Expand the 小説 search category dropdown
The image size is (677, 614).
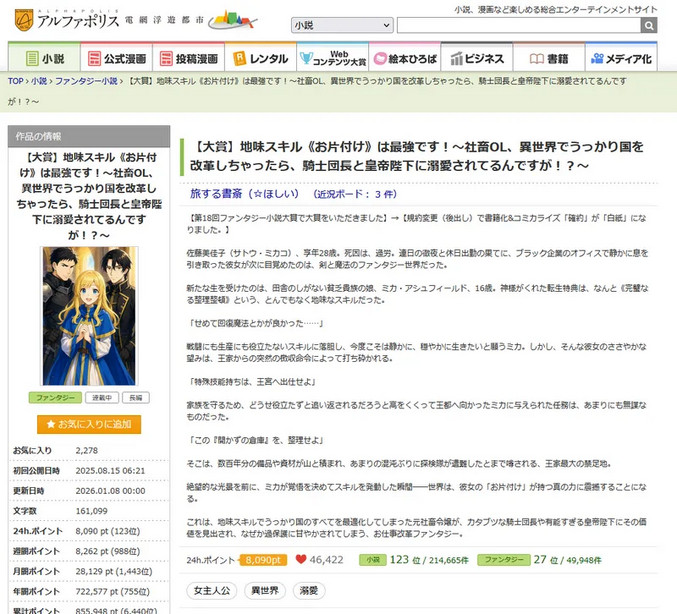[341, 25]
